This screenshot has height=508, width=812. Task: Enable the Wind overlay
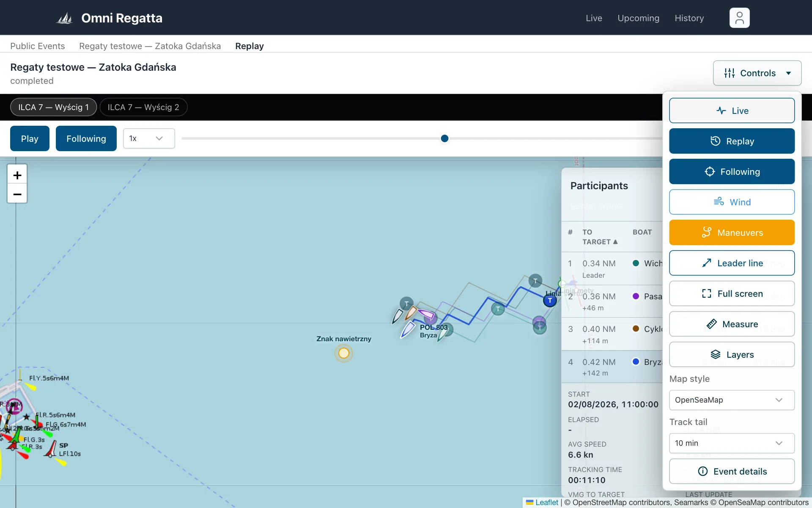pyautogui.click(x=732, y=202)
